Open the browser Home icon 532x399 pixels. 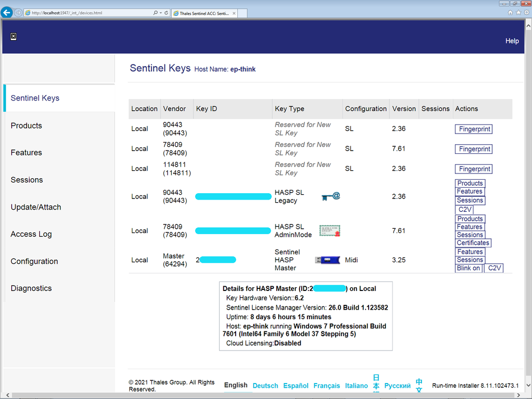(x=511, y=12)
